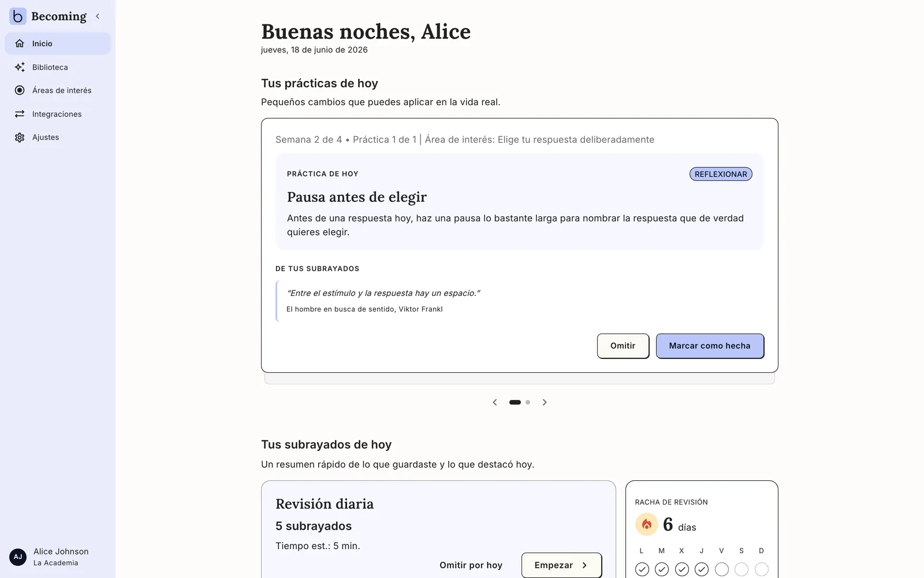Image resolution: width=924 pixels, height=578 pixels.
Task: Collapse the sidebar with the chevron
Action: 98,16
